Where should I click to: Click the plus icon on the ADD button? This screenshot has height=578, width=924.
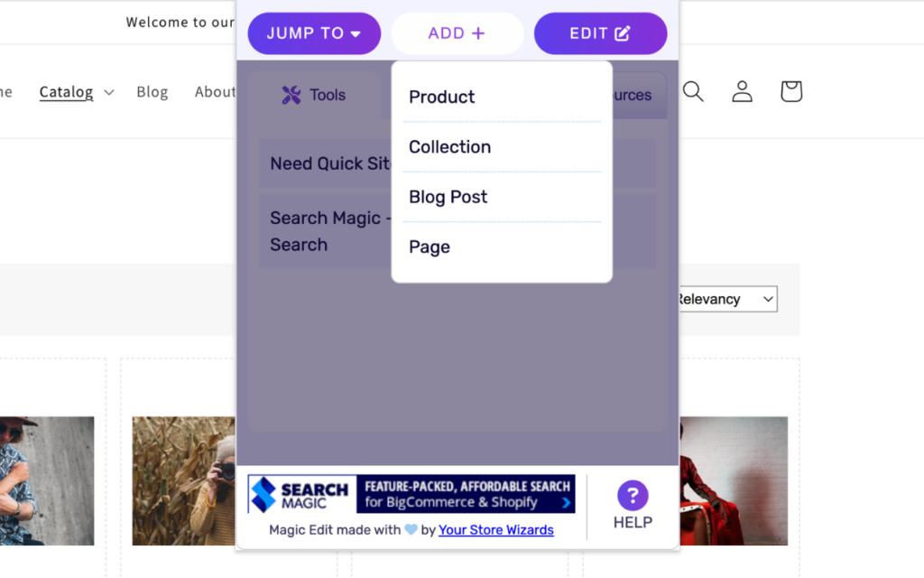(x=479, y=33)
